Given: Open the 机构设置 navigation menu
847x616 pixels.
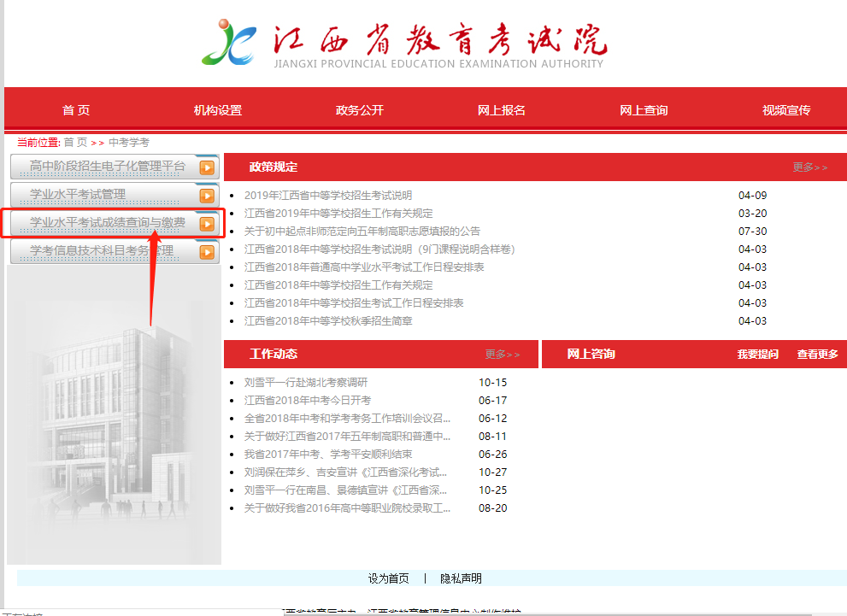Looking at the screenshot, I should [x=218, y=110].
